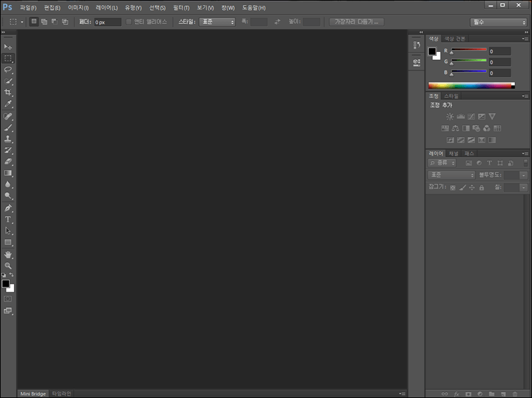Select the Gradient tool
The height and width of the screenshot is (398, 532).
8,173
